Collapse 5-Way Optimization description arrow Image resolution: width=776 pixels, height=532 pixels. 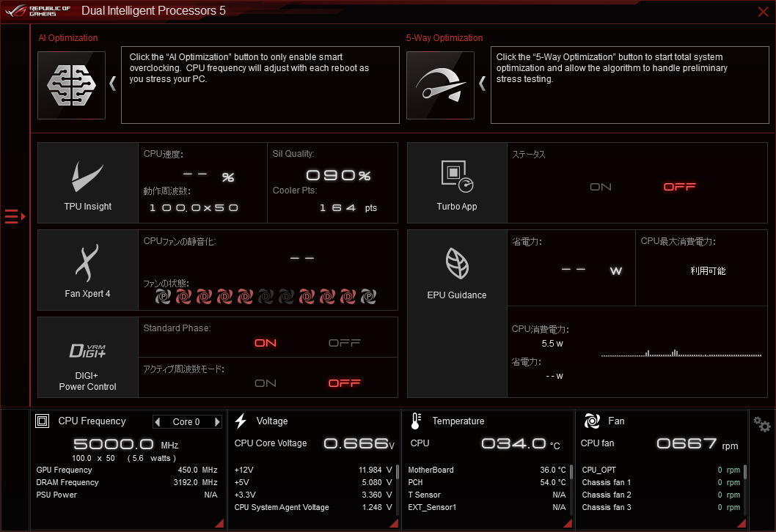(482, 84)
